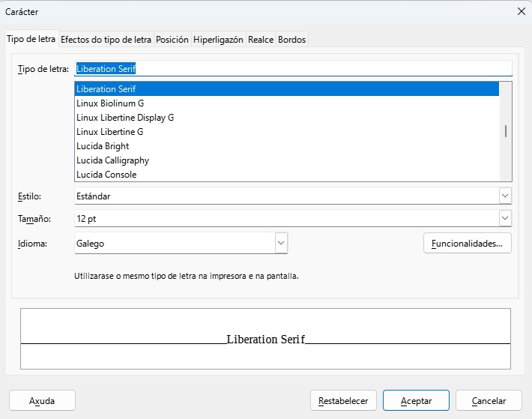Screen dimensions: 532x419
Task: Select the Hiperligazón tab
Action: [x=218, y=40]
